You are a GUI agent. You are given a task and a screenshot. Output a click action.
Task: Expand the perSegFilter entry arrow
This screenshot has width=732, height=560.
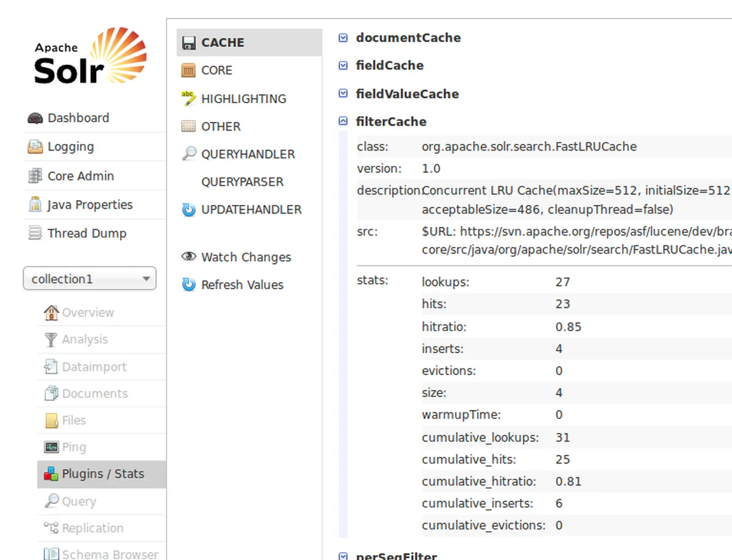click(x=343, y=556)
